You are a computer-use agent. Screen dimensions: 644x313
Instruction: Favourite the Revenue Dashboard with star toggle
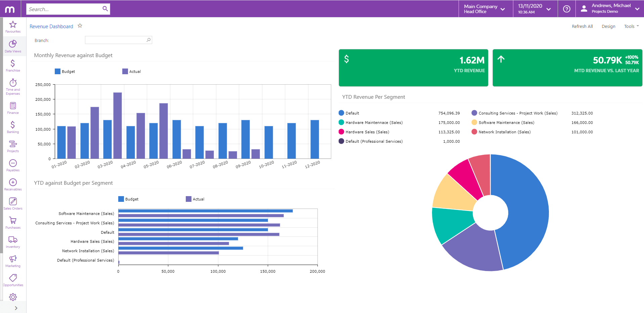pyautogui.click(x=80, y=26)
